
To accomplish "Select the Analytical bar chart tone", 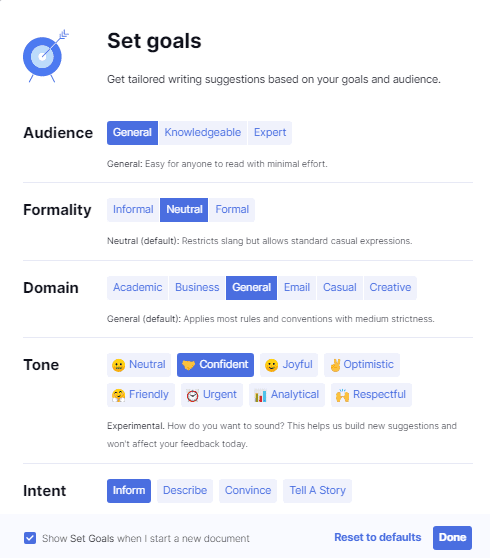I will [287, 395].
